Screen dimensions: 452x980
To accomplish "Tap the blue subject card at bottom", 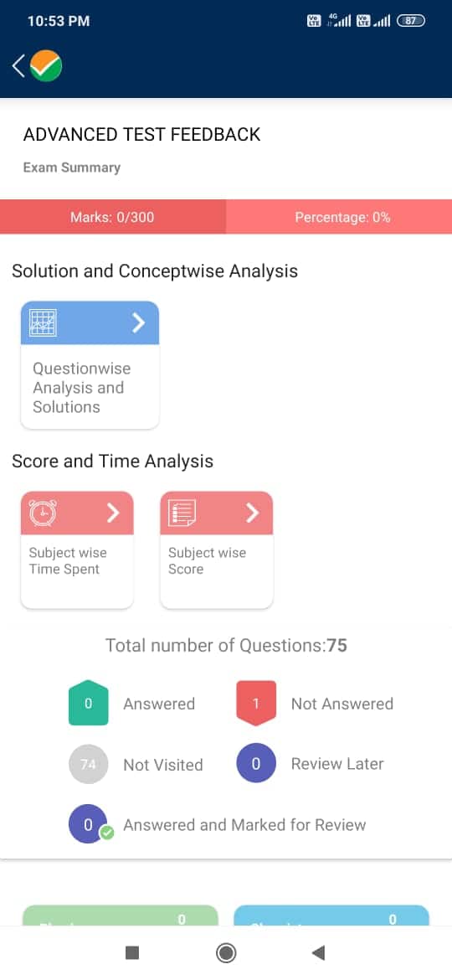I will 331,916.
